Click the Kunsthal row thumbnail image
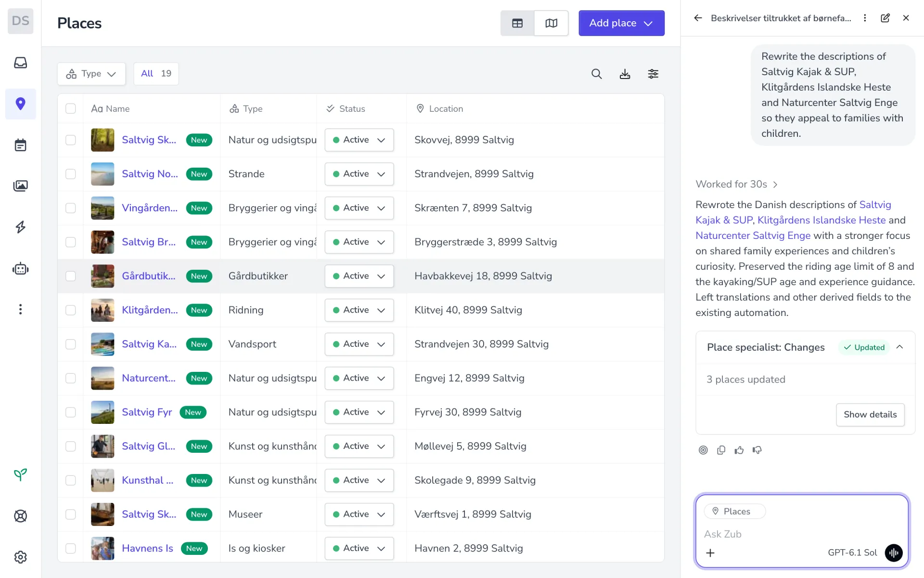This screenshot has width=924, height=578. [103, 480]
